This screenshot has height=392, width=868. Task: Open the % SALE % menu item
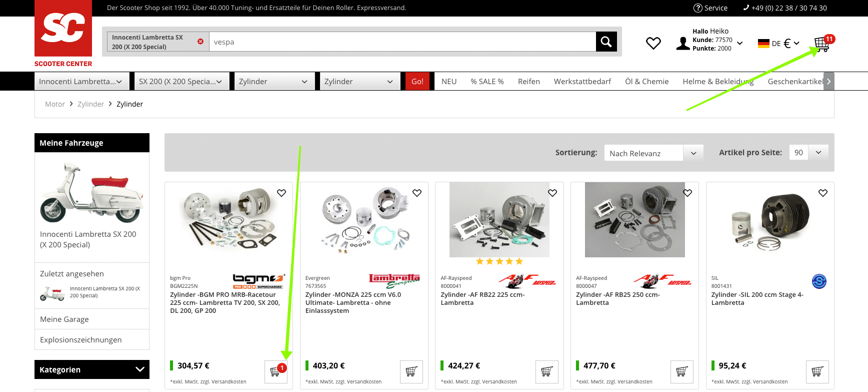[x=487, y=82]
